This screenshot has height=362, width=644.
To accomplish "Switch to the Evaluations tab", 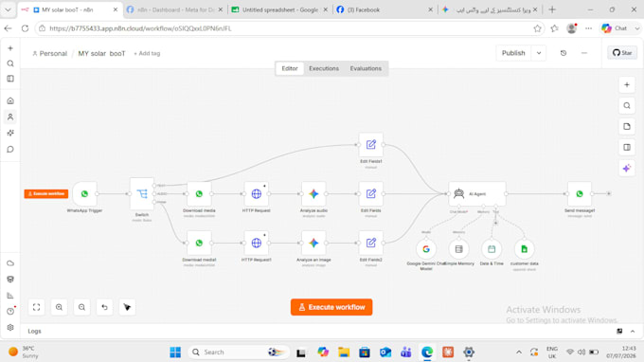I will (366, 68).
